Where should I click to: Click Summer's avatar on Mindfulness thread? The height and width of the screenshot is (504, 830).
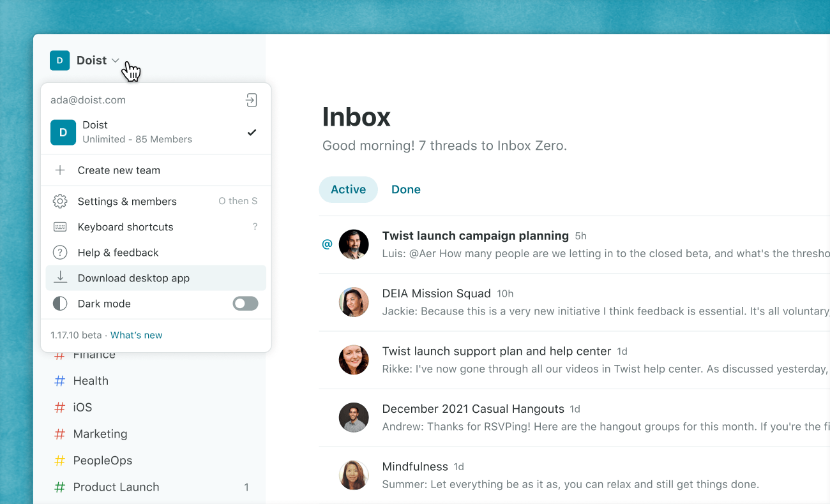pyautogui.click(x=354, y=475)
